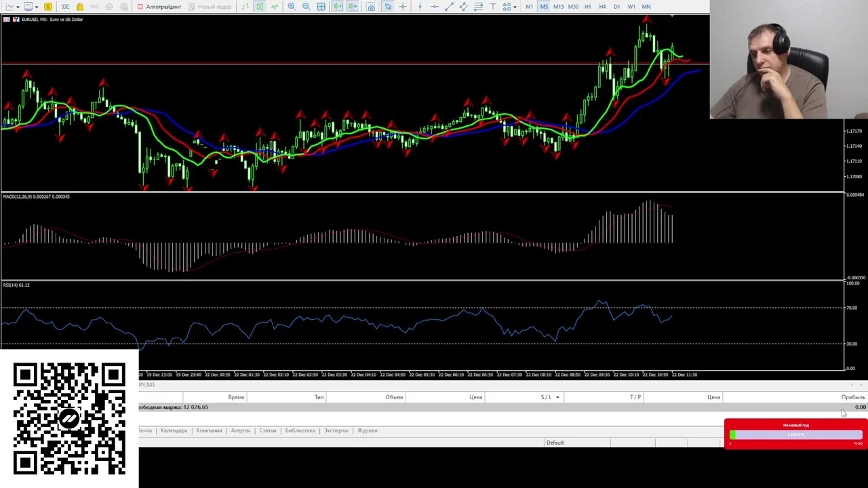Open the Market shopping bag icon
The image size is (868, 488).
(79, 6)
